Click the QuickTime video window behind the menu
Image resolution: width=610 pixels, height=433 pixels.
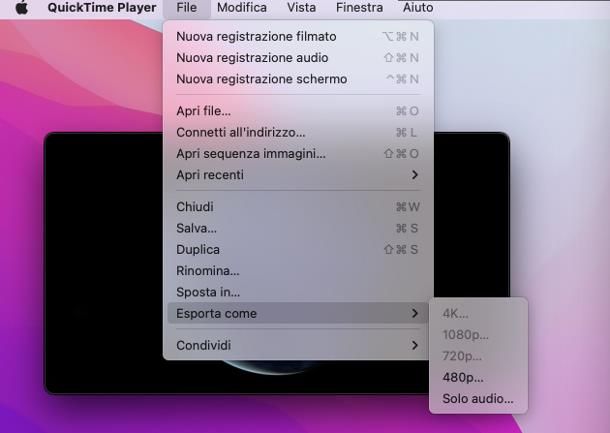103,263
